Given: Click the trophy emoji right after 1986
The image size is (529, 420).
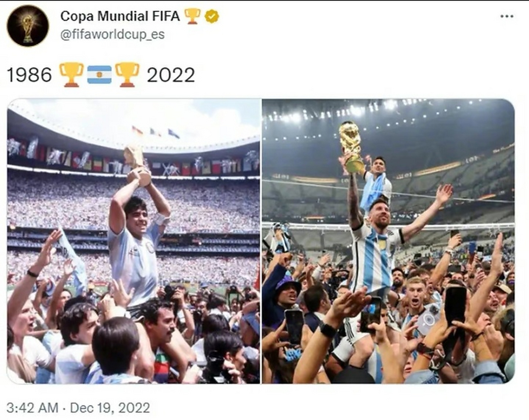Looking at the screenshot, I should (x=71, y=74).
